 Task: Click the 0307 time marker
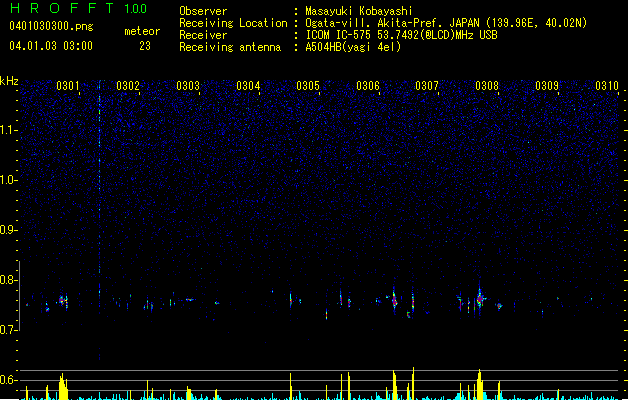(427, 86)
